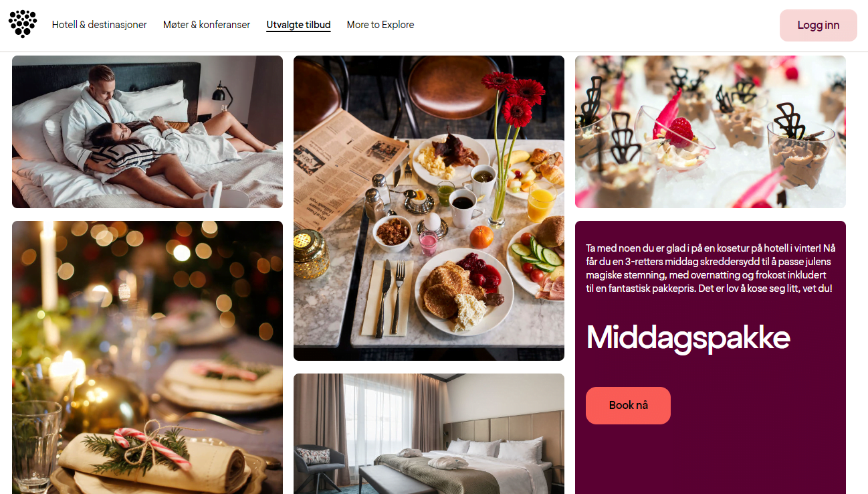The width and height of the screenshot is (868, 494).
Task: Open the breakfast table photo
Action: point(429,208)
